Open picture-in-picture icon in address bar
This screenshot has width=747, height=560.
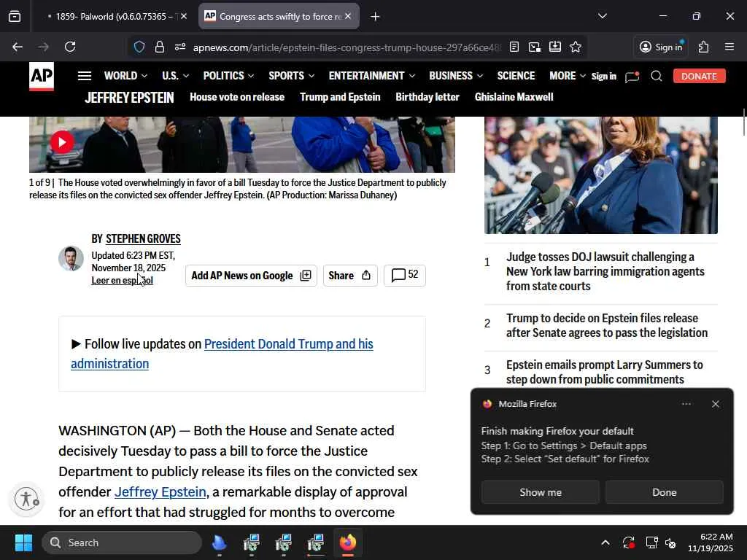535,47
